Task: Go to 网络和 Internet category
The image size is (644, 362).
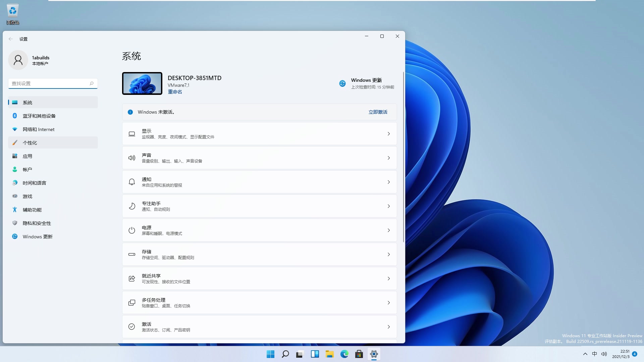Action: [x=53, y=129]
